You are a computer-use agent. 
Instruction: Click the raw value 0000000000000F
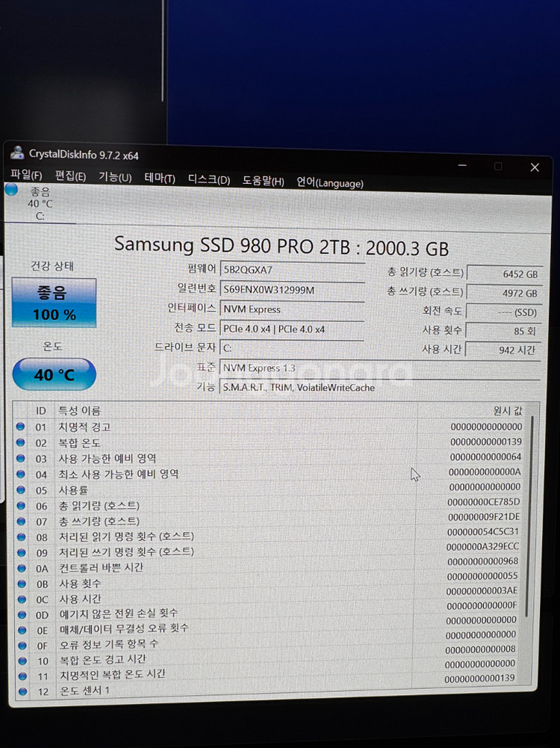point(482,605)
